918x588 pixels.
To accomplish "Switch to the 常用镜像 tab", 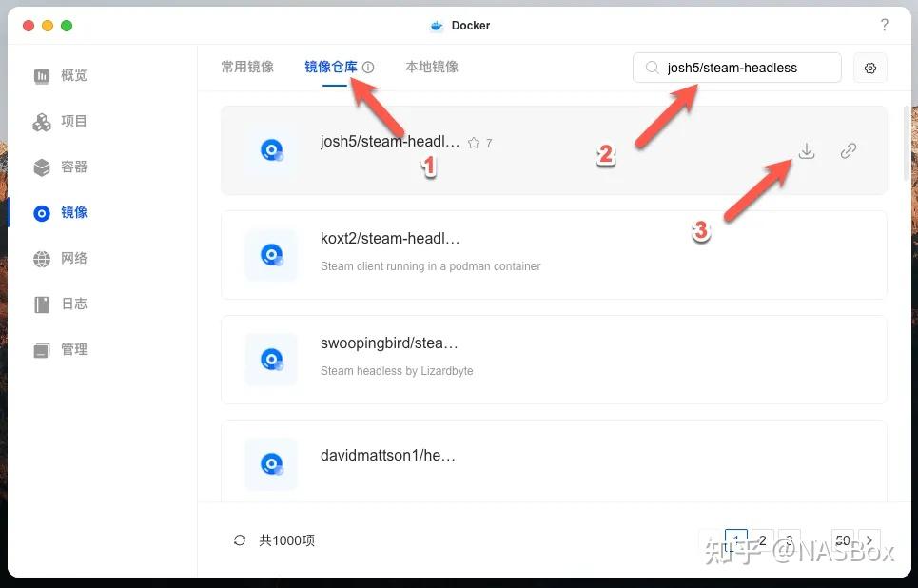I will [x=246, y=67].
